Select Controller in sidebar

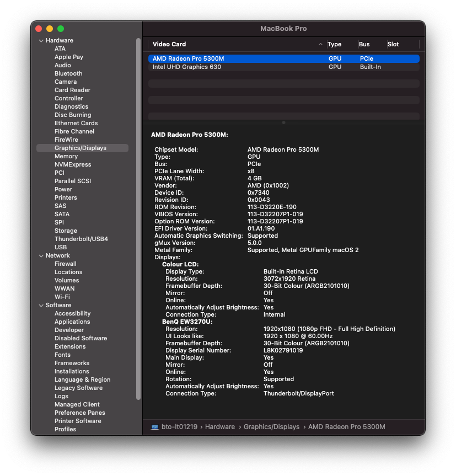68,98
